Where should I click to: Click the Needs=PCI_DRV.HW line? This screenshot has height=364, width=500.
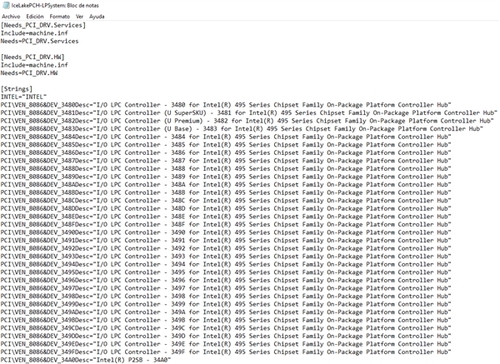click(29, 73)
